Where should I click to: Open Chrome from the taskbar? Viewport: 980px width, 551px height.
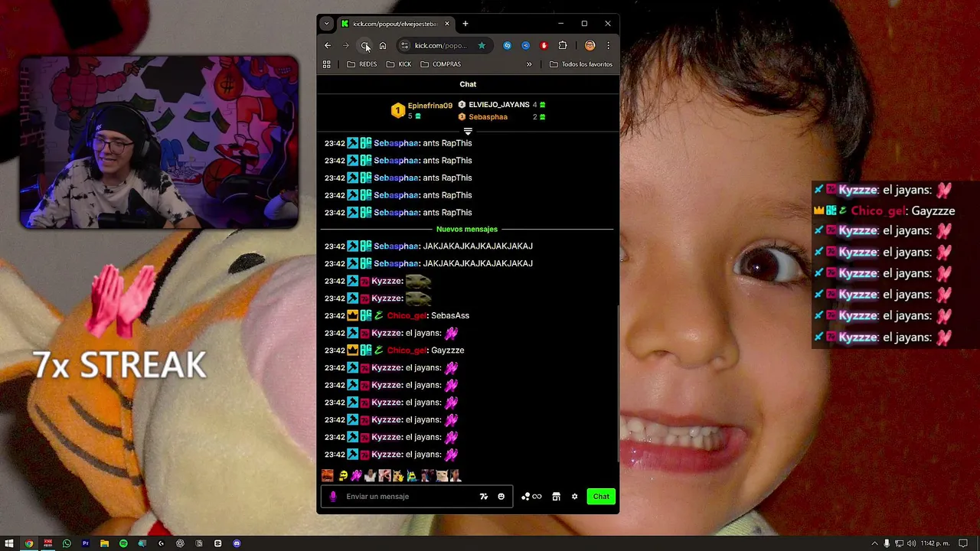29,543
